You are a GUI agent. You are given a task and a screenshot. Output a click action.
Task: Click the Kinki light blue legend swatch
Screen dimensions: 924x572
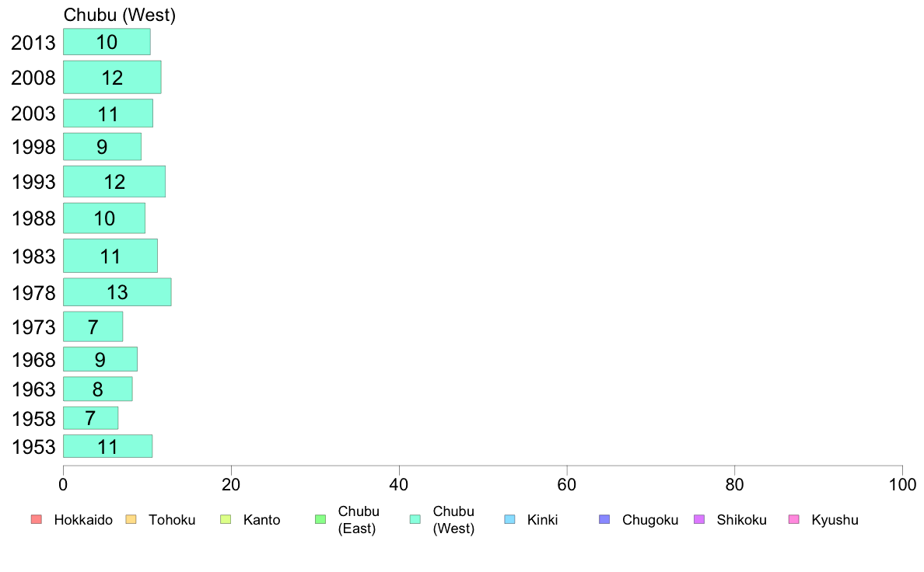[x=509, y=520]
